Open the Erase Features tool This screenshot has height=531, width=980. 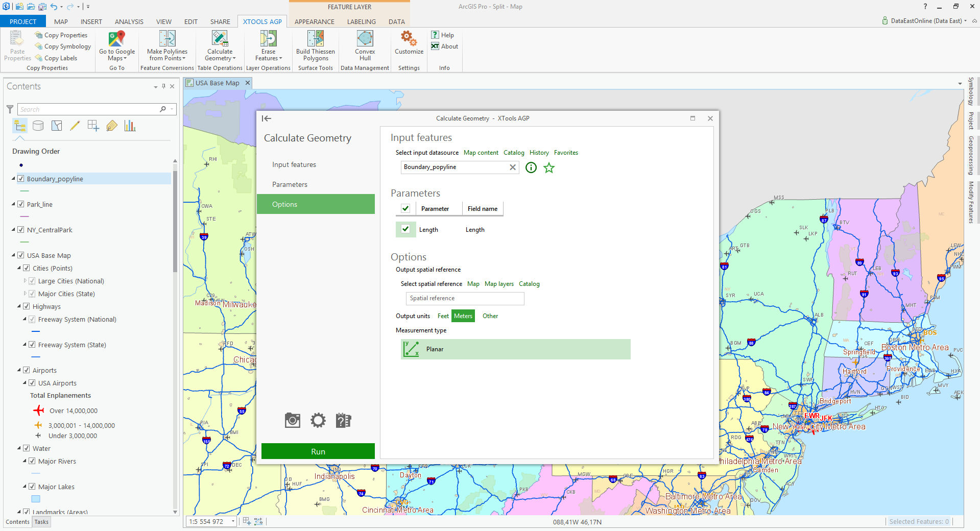[268, 46]
